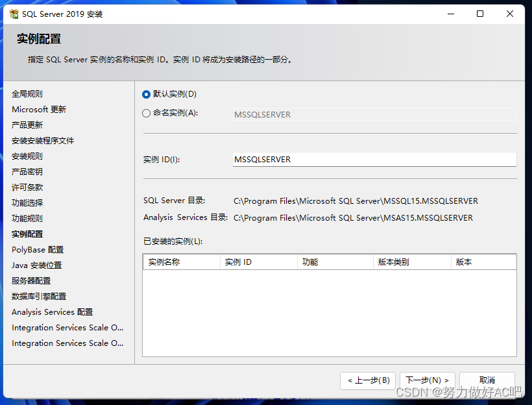Click the 实例 ID column header
532x405 pixels.
click(259, 262)
